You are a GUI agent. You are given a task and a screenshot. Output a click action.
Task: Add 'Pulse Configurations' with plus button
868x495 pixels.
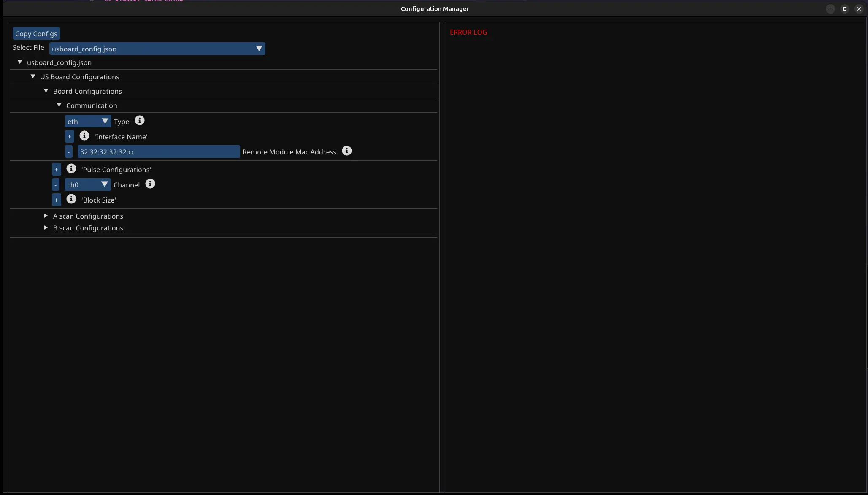pos(57,170)
